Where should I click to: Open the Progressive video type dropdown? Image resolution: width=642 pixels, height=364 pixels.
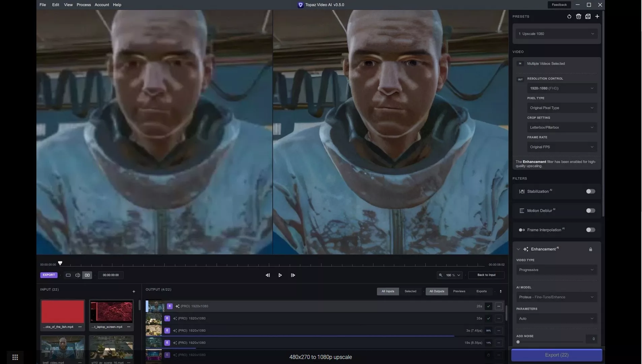click(556, 270)
